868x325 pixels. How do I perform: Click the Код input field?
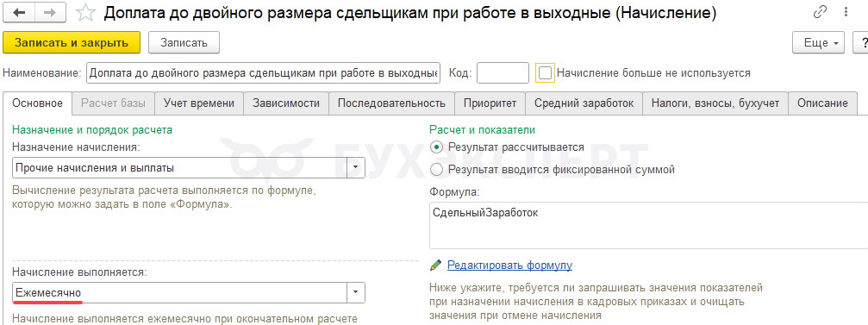point(503,72)
